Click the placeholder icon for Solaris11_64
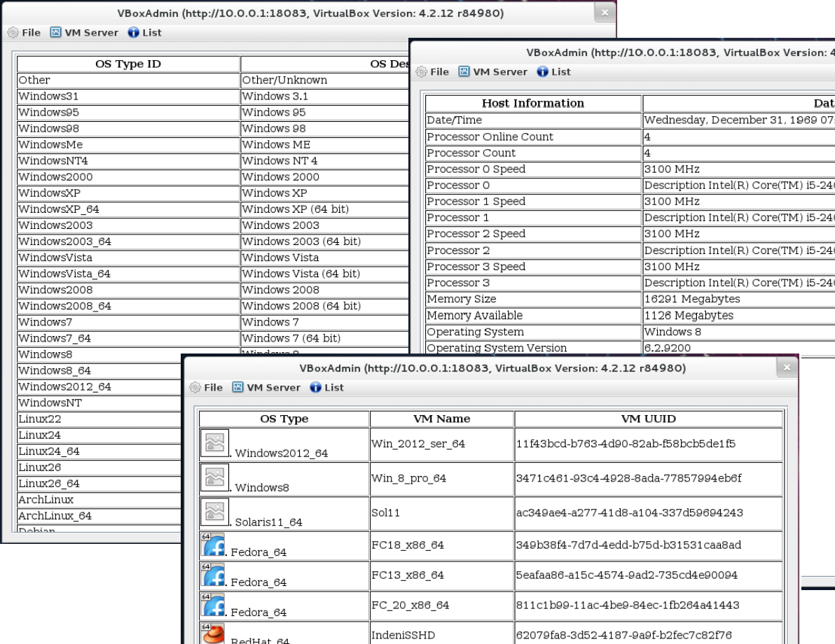This screenshot has width=835, height=644. pos(214,512)
